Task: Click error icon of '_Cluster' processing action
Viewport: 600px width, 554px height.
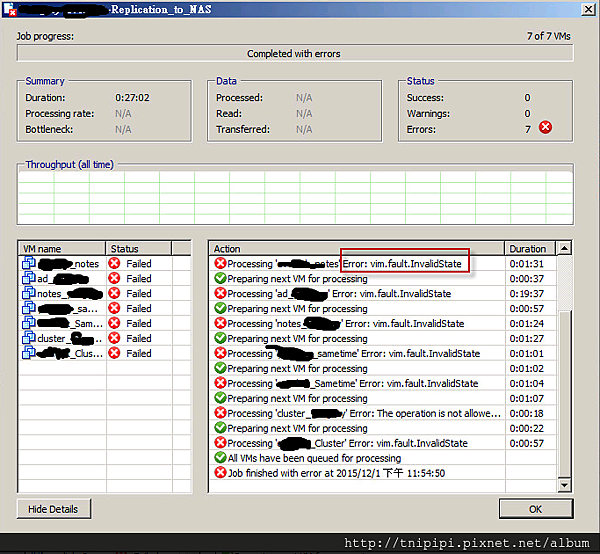Action: point(220,443)
